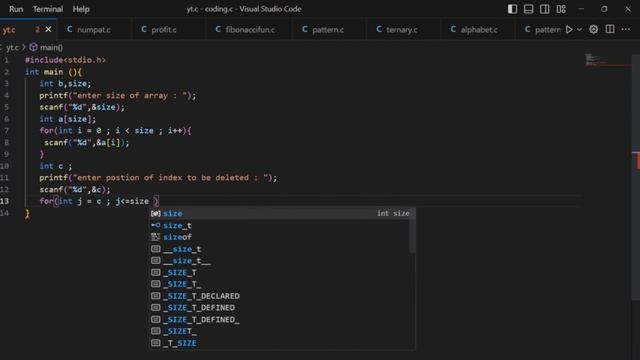
Task: Click line number 13 in the gutter
Action: coord(5,201)
